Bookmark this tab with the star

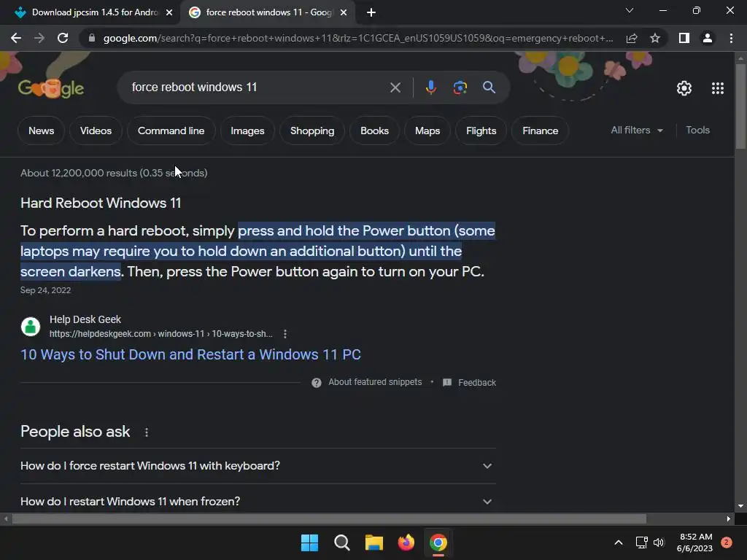click(x=655, y=38)
